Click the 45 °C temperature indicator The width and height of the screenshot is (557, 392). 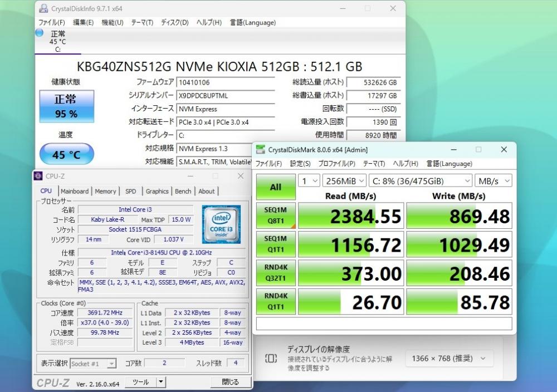point(66,154)
